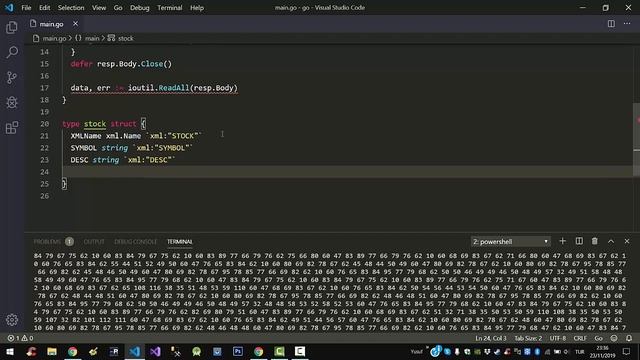640x360 pixels.
Task: Open the Go menu
Action: coord(118,7)
